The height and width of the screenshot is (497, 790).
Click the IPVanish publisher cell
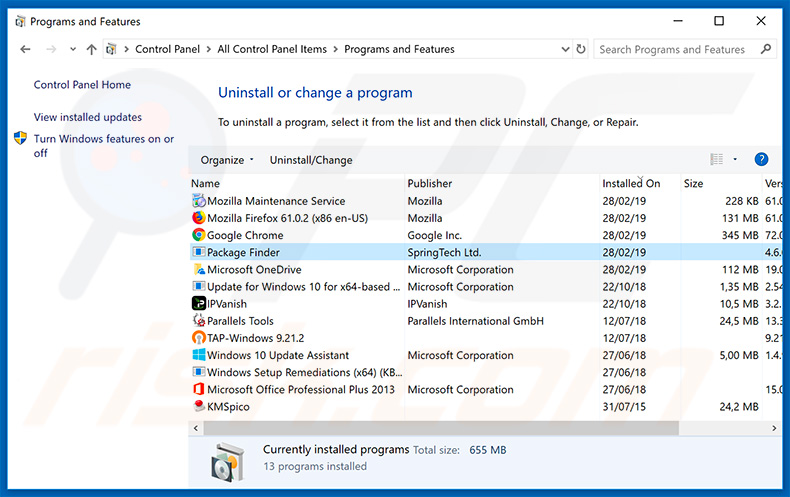coord(427,303)
